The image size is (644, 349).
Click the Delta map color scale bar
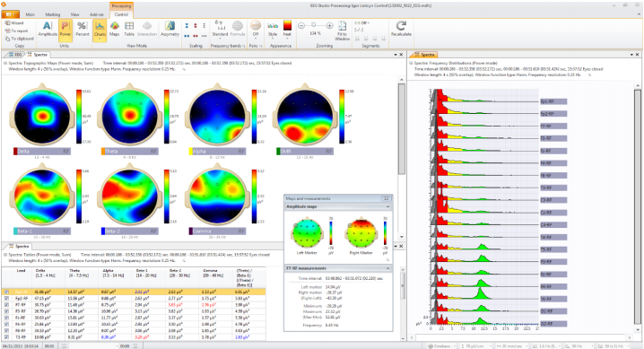(x=79, y=117)
